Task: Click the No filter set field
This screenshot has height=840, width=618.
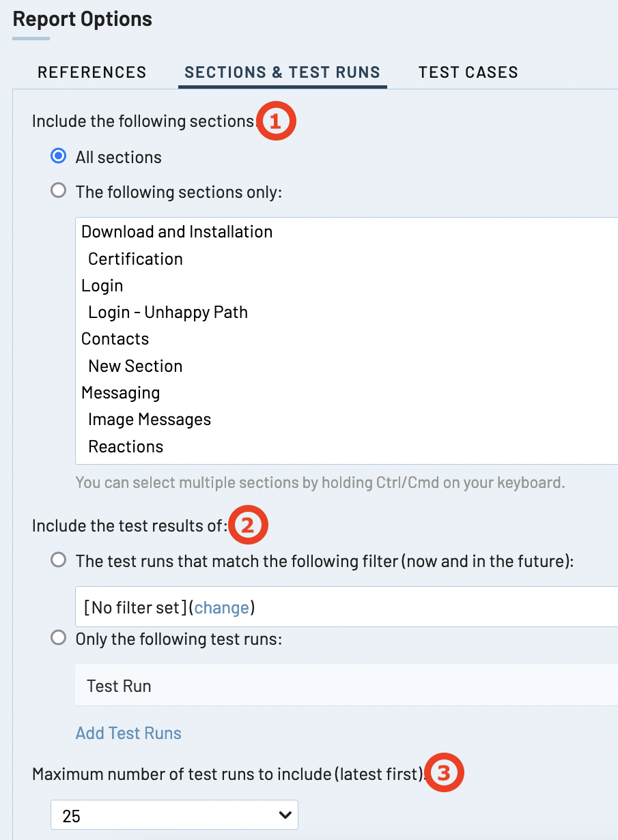Action: (x=135, y=607)
